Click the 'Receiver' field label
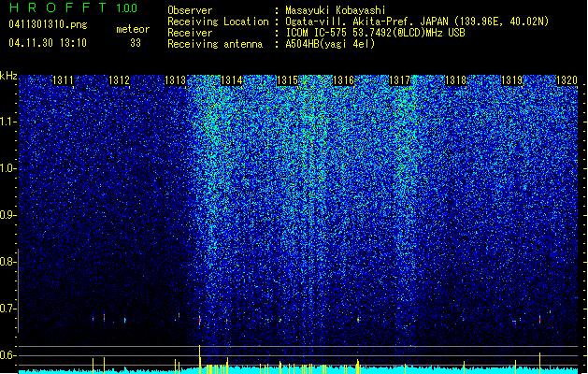 (190, 33)
